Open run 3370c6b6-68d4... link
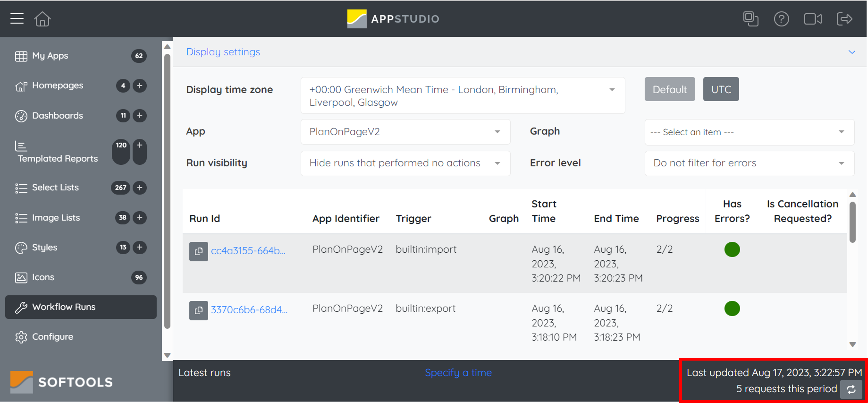 [249, 310]
